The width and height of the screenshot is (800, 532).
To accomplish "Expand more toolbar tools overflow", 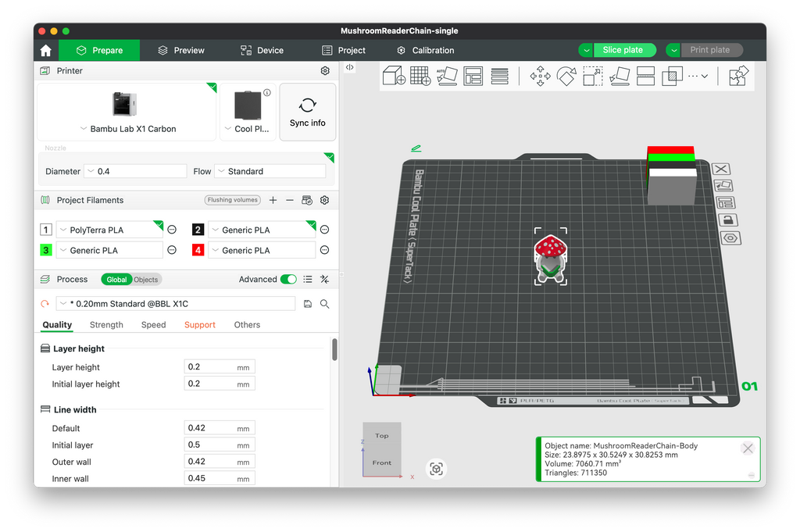I will point(698,76).
